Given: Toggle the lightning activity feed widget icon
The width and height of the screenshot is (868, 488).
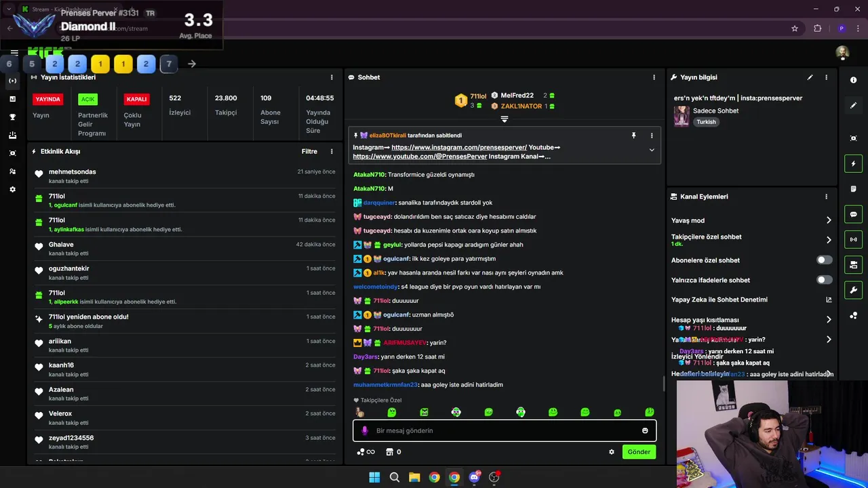Looking at the screenshot, I should point(853,163).
